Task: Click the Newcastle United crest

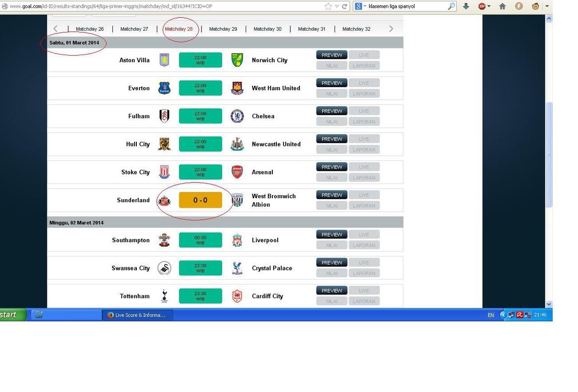Action: pos(237,144)
